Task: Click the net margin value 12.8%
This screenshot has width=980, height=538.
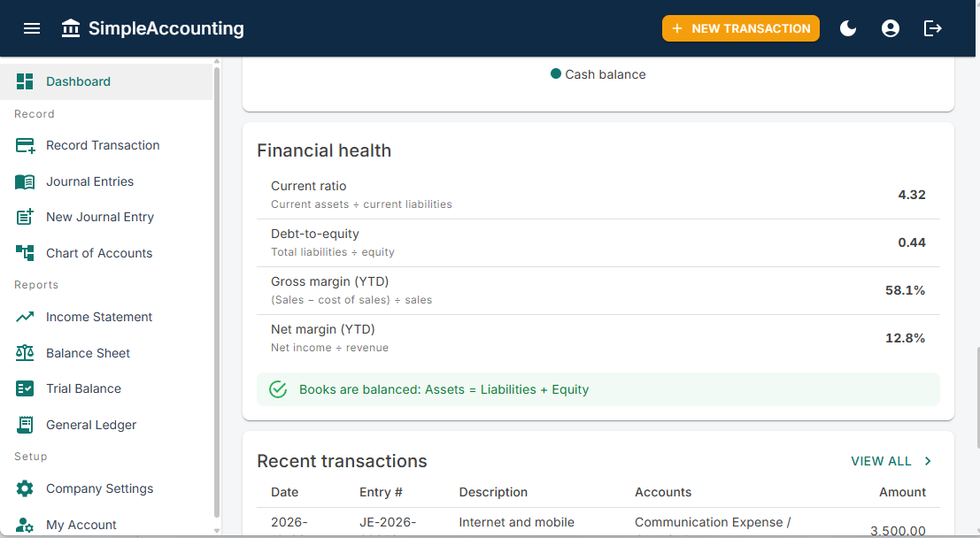Action: [905, 338]
